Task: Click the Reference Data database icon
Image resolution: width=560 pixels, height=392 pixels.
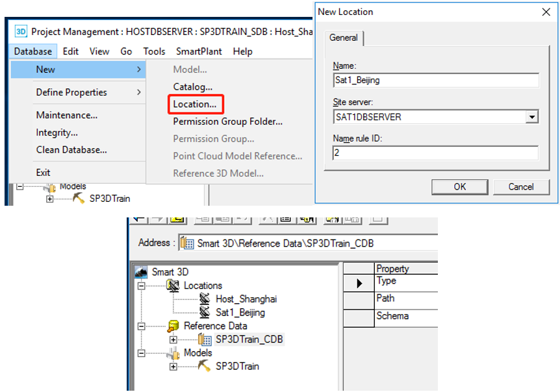Action: click(x=173, y=326)
